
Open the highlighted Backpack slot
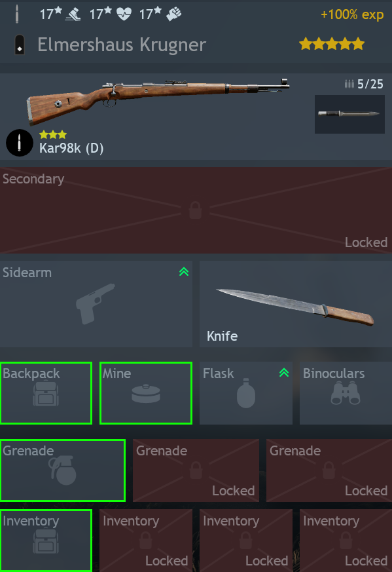pos(46,393)
